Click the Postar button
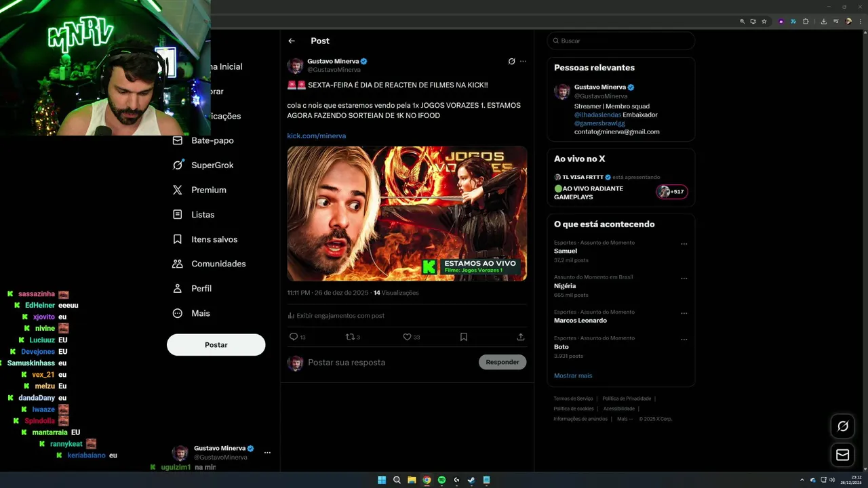 click(x=216, y=344)
